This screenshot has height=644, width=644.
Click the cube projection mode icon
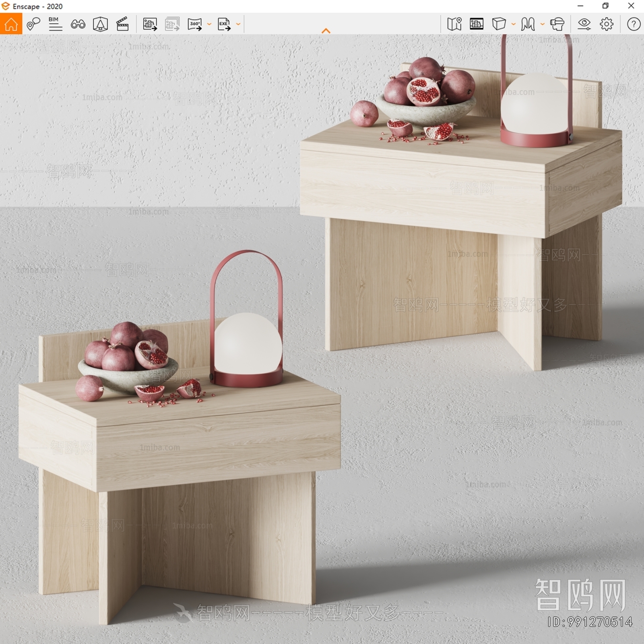point(499,24)
